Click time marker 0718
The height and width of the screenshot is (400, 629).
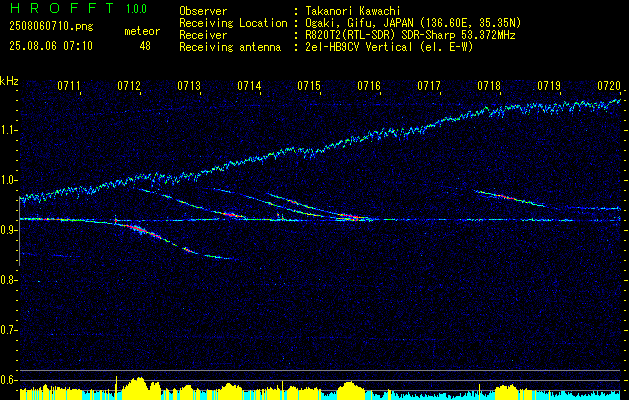pyautogui.click(x=489, y=85)
